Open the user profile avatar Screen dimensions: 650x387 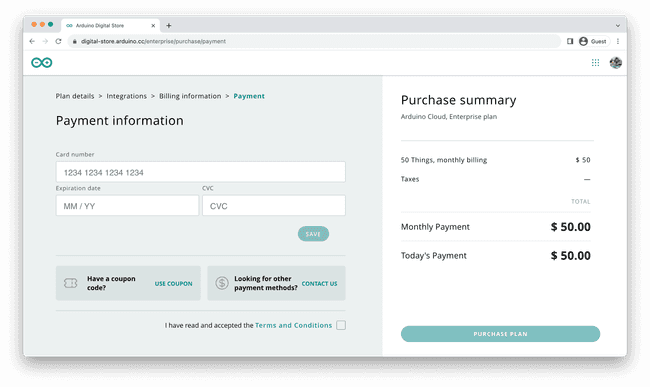coord(616,63)
